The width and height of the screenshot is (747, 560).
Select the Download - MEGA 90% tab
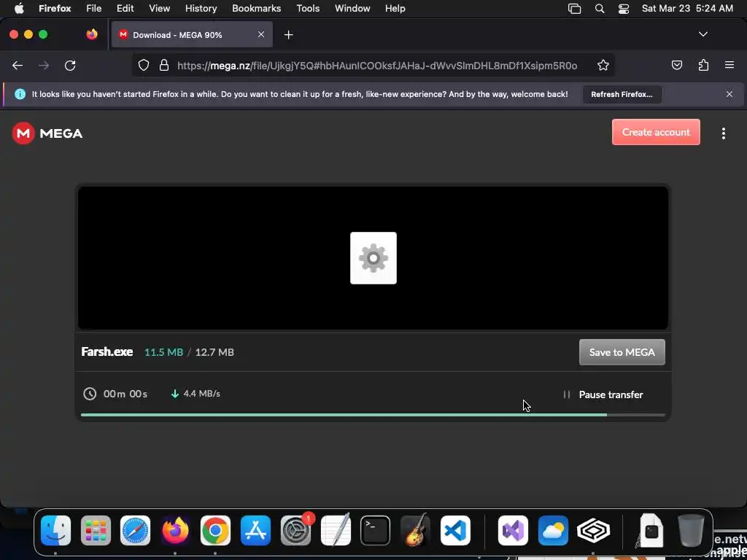[192, 35]
